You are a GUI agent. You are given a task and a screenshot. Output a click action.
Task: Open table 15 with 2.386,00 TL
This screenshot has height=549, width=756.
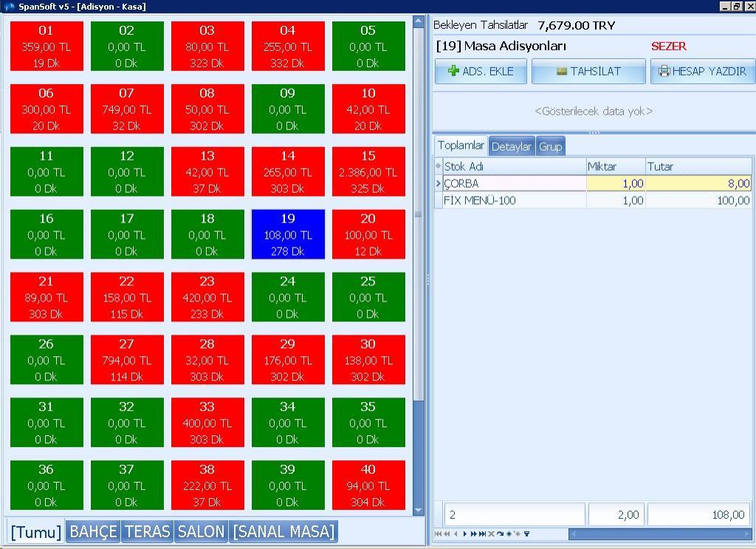368,171
